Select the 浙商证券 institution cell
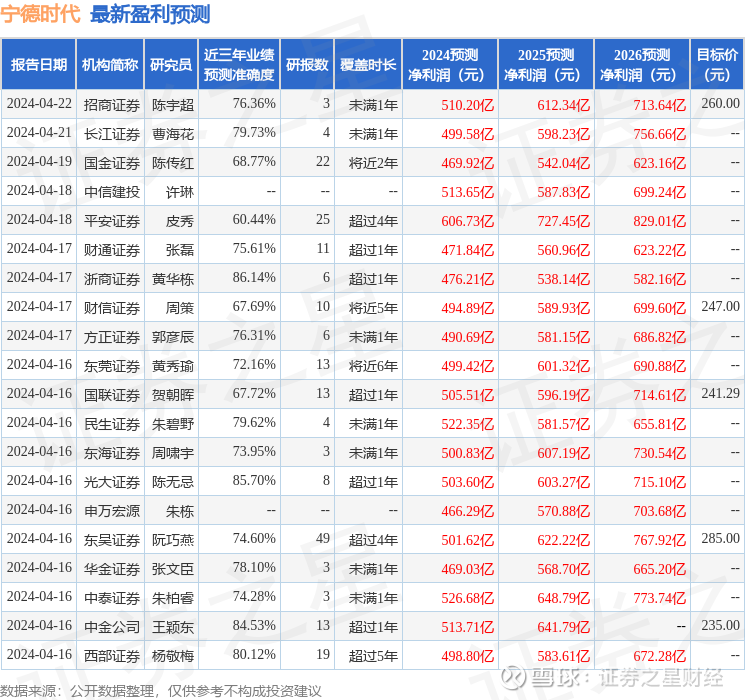The image size is (745, 700). click(x=112, y=278)
